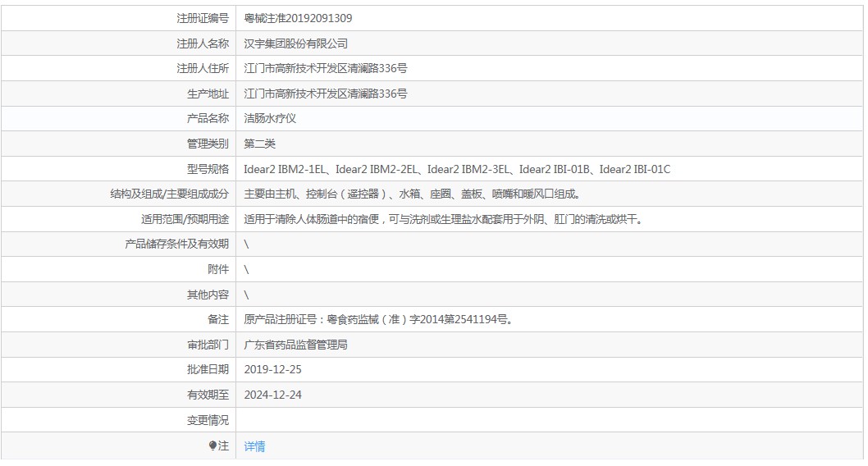Click the 结构及组成/主要组成成分 label
Image resolution: width=868 pixels, height=466 pixels.
[169, 194]
